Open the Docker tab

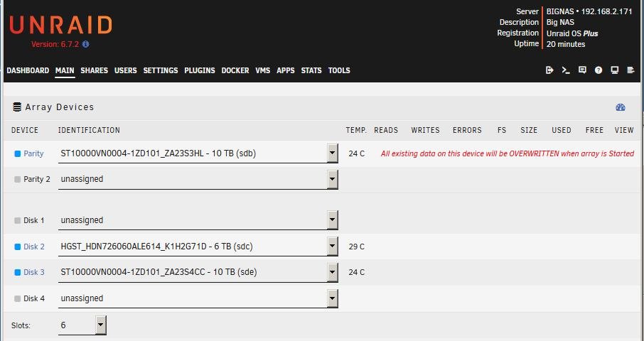pyautogui.click(x=235, y=70)
